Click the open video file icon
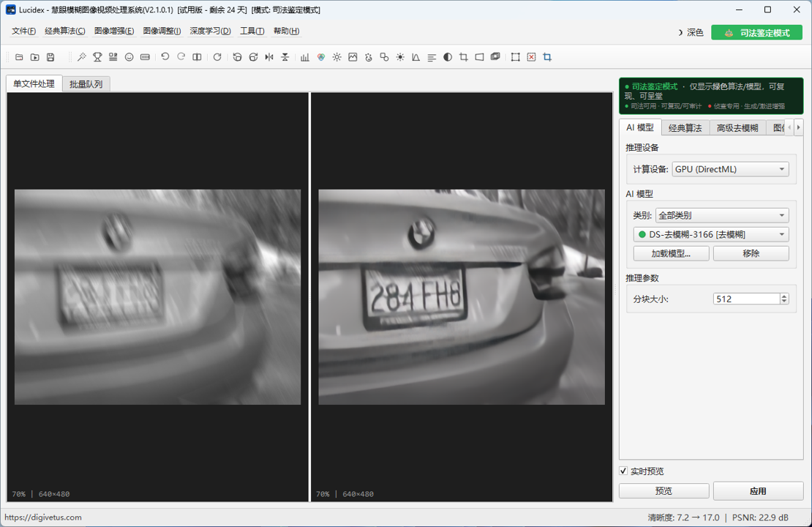 (x=34, y=57)
